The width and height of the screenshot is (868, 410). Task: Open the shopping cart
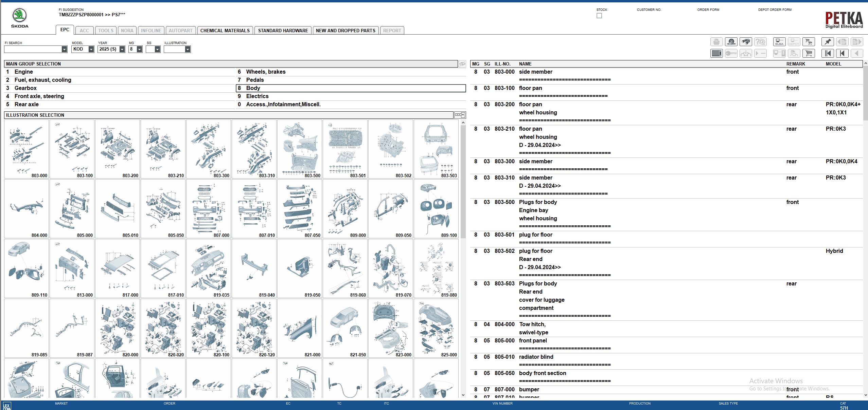click(809, 53)
